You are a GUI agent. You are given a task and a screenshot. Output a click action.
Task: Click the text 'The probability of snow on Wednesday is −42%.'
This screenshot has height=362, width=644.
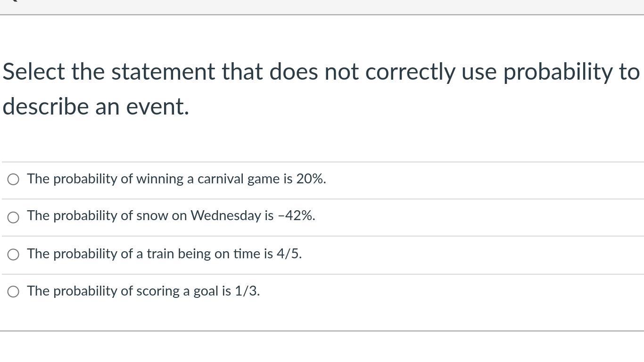pos(171,216)
